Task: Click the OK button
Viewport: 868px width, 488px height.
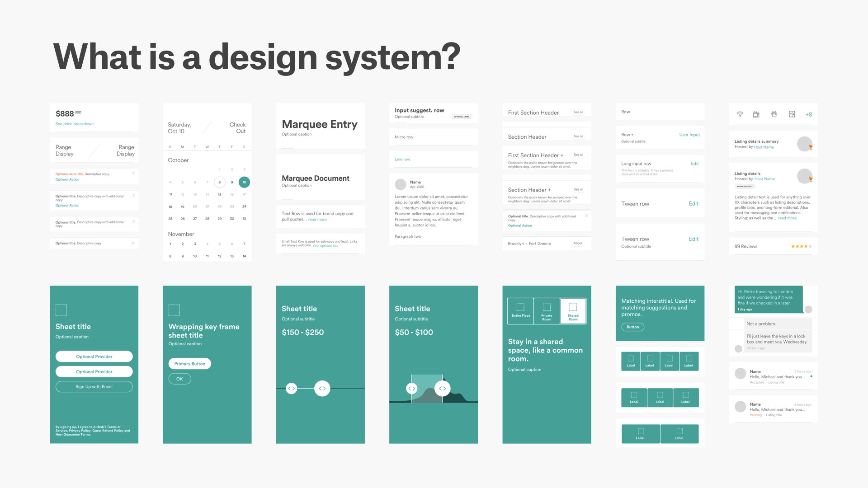Action: coord(180,379)
